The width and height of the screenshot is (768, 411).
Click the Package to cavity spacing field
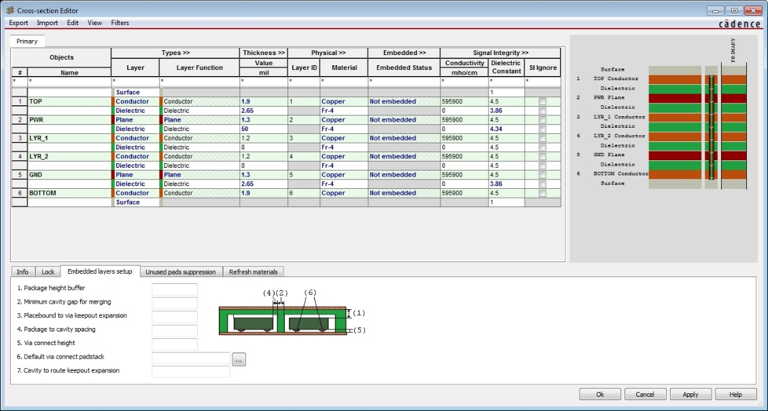[174, 330]
